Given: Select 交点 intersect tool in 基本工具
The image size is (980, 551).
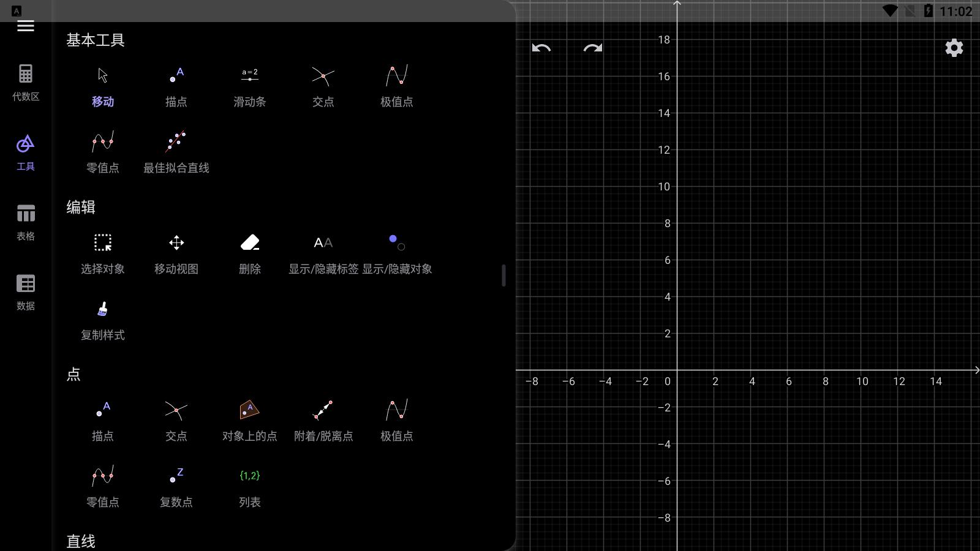Looking at the screenshot, I should 323,86.
